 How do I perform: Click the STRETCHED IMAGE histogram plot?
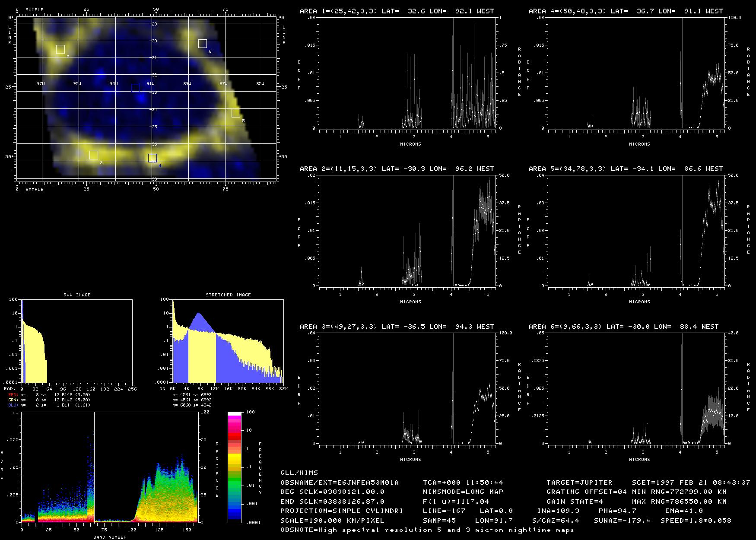pos(228,341)
